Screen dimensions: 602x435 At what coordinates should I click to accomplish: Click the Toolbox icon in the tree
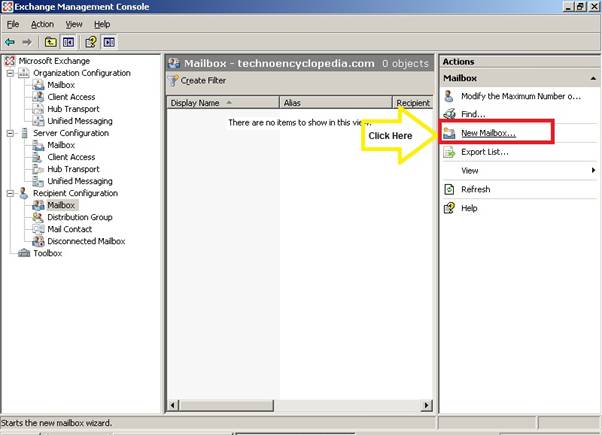pyautogui.click(x=24, y=253)
